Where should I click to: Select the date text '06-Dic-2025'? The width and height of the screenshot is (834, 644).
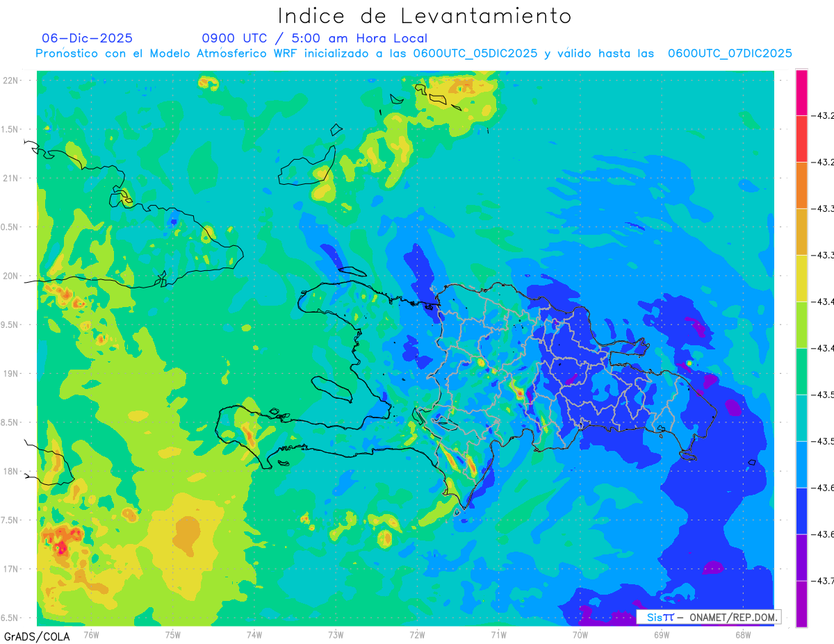(x=87, y=38)
